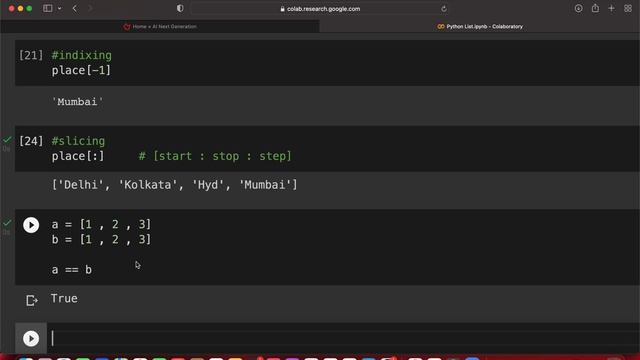Click the privacy shield icon

pyautogui.click(x=180, y=8)
